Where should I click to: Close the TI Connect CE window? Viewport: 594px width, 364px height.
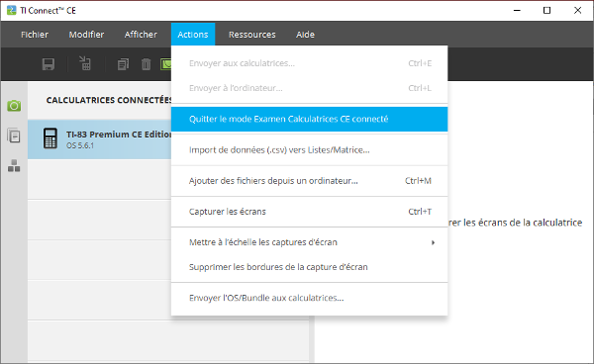click(577, 11)
